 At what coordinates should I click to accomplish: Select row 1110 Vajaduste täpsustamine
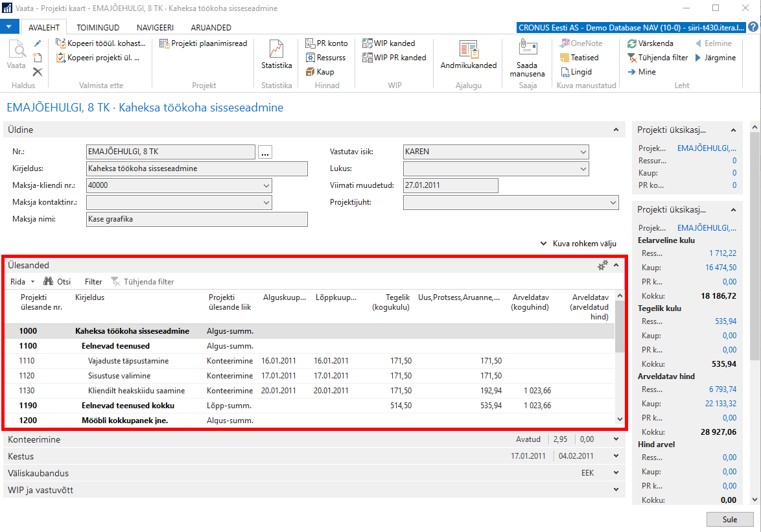pyautogui.click(x=310, y=361)
